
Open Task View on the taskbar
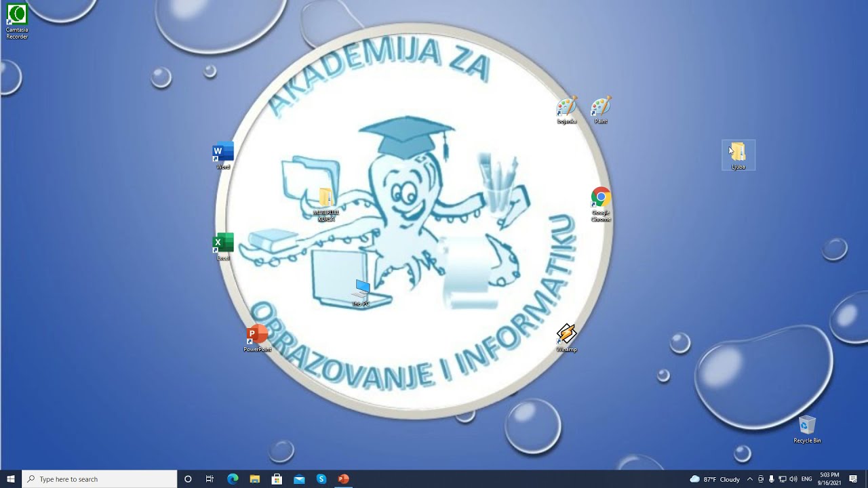click(210, 479)
